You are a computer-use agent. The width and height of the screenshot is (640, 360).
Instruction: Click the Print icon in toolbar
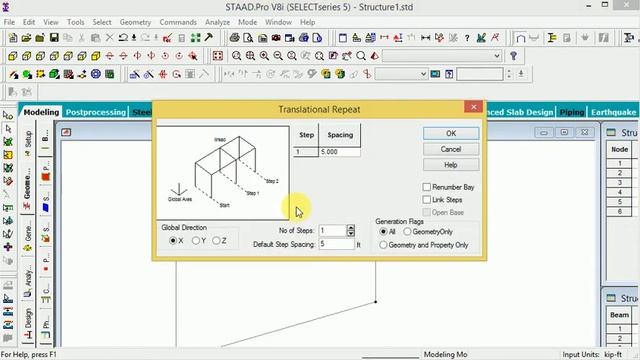(x=234, y=38)
